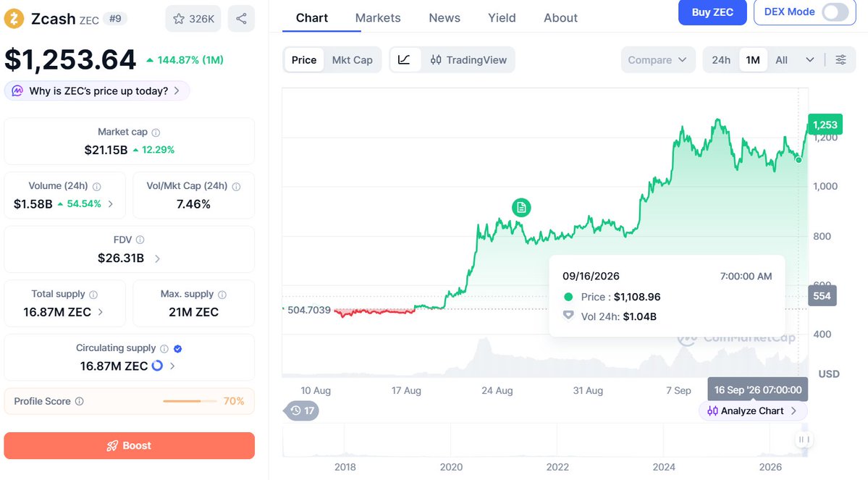Expand FDV details chevron

point(157,258)
